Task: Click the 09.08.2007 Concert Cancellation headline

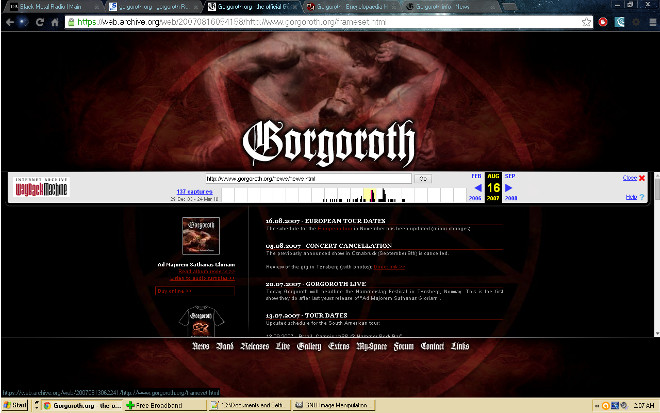Action: [328, 245]
